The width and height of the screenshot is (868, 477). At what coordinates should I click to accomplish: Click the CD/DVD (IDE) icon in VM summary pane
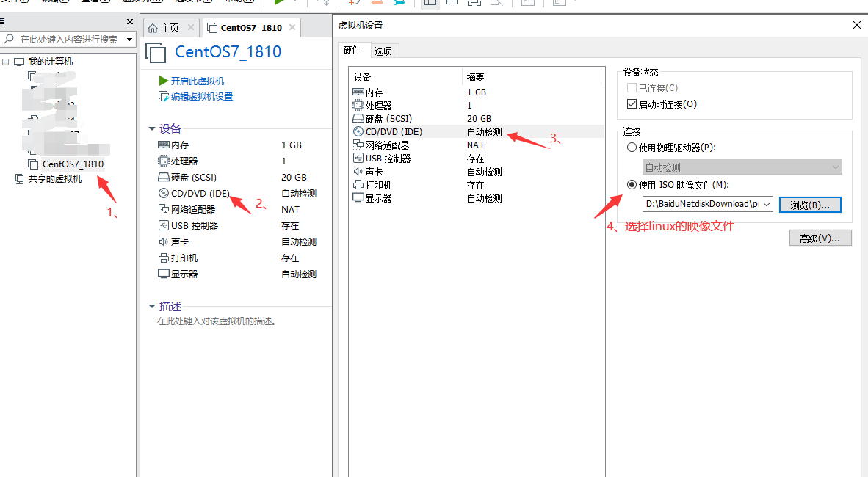[163, 193]
